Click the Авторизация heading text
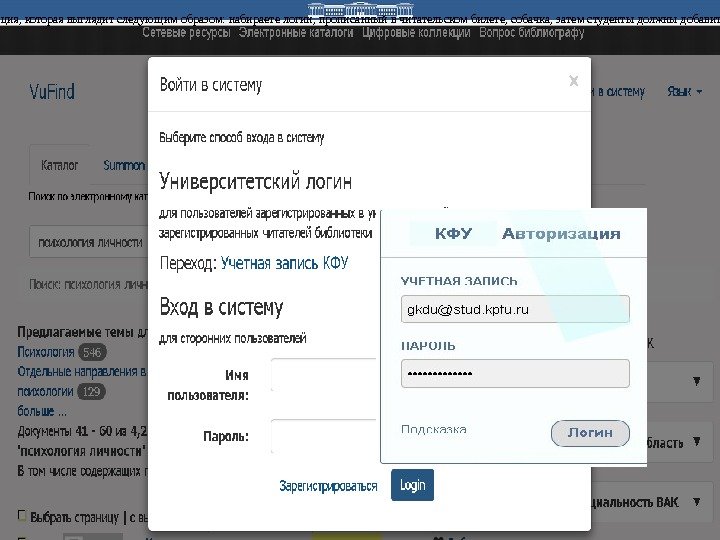 click(x=561, y=234)
